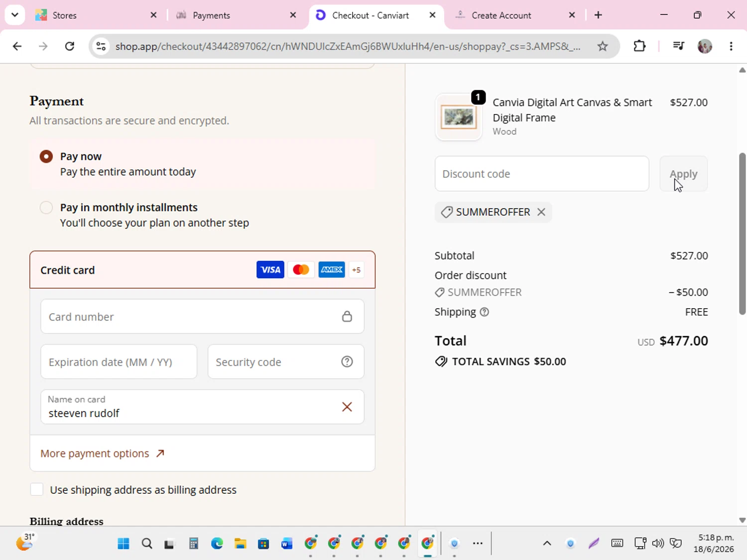Click the Name on card field
The height and width of the screenshot is (560, 747).
pos(202,407)
